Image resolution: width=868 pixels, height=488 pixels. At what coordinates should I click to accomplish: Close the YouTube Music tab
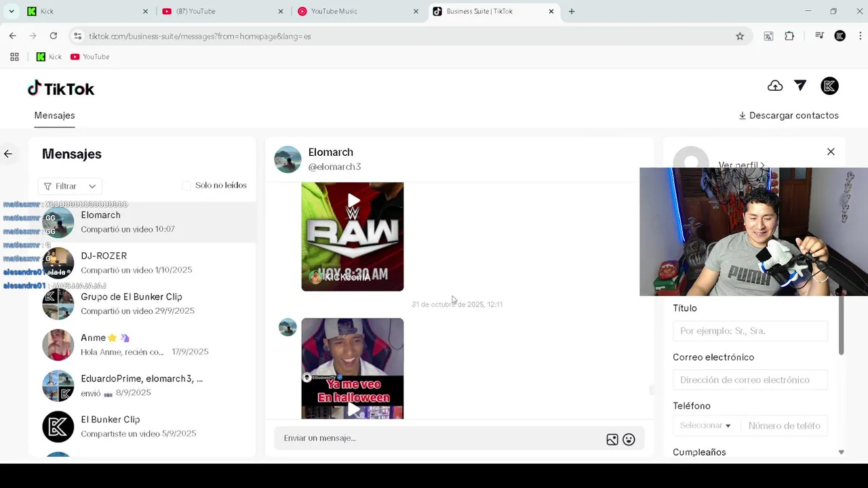(x=416, y=12)
